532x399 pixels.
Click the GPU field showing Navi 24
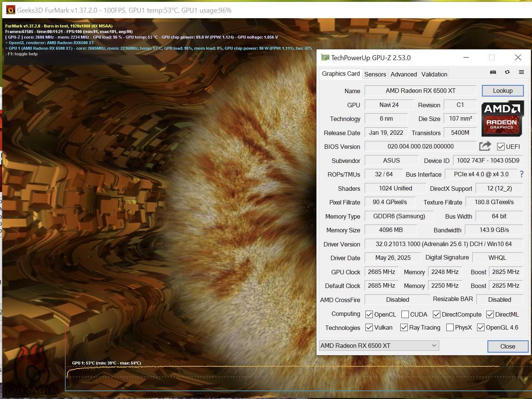click(x=389, y=105)
